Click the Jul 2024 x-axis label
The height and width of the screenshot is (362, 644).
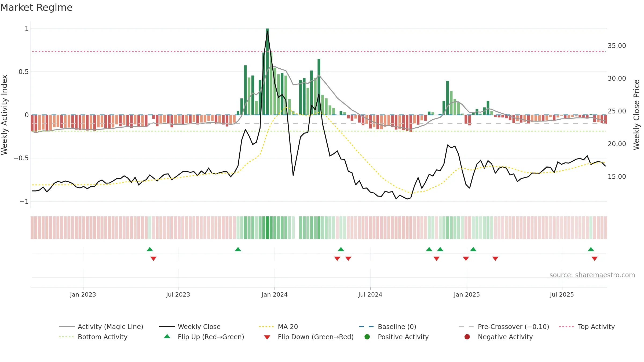370,295
